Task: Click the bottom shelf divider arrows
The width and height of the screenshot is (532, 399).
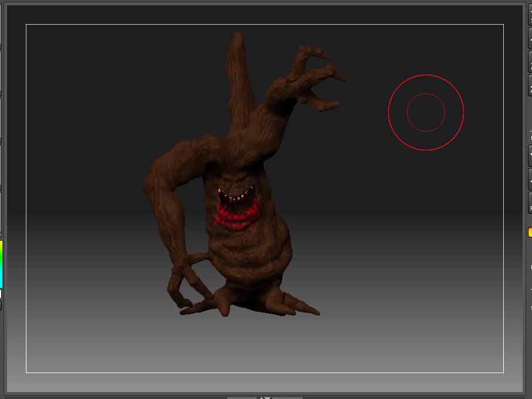Action: pyautogui.click(x=265, y=398)
